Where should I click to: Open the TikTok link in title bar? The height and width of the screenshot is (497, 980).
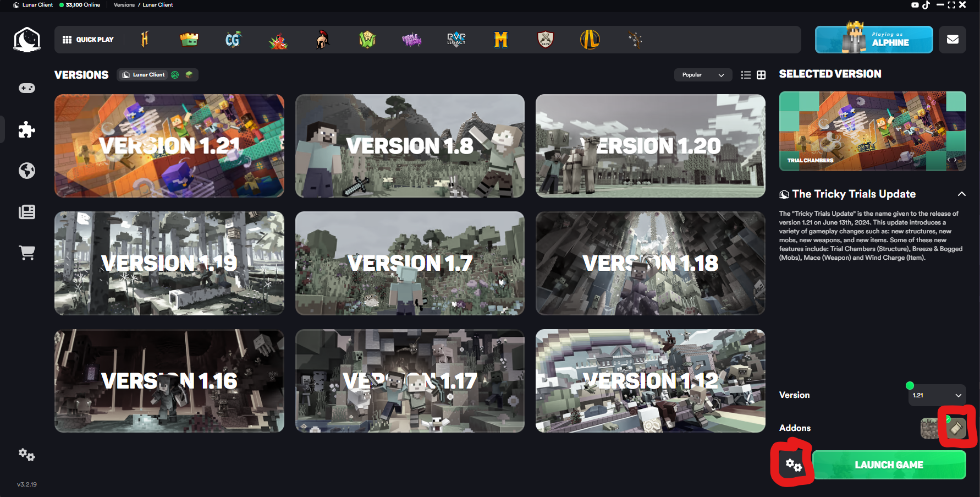tap(926, 5)
